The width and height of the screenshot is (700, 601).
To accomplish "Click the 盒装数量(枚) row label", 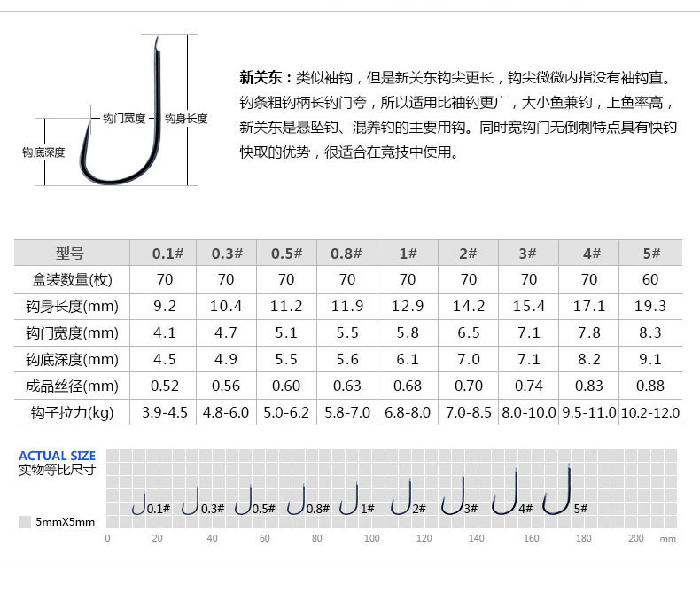I will point(72,280).
